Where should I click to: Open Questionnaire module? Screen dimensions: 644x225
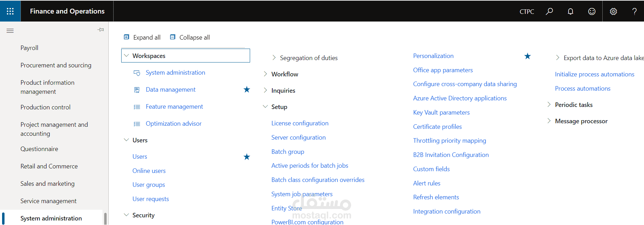click(39, 149)
